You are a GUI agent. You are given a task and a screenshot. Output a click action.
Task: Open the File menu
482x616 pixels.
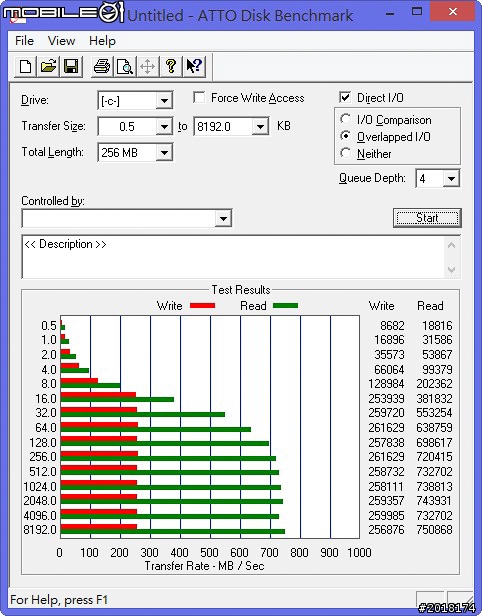[24, 40]
